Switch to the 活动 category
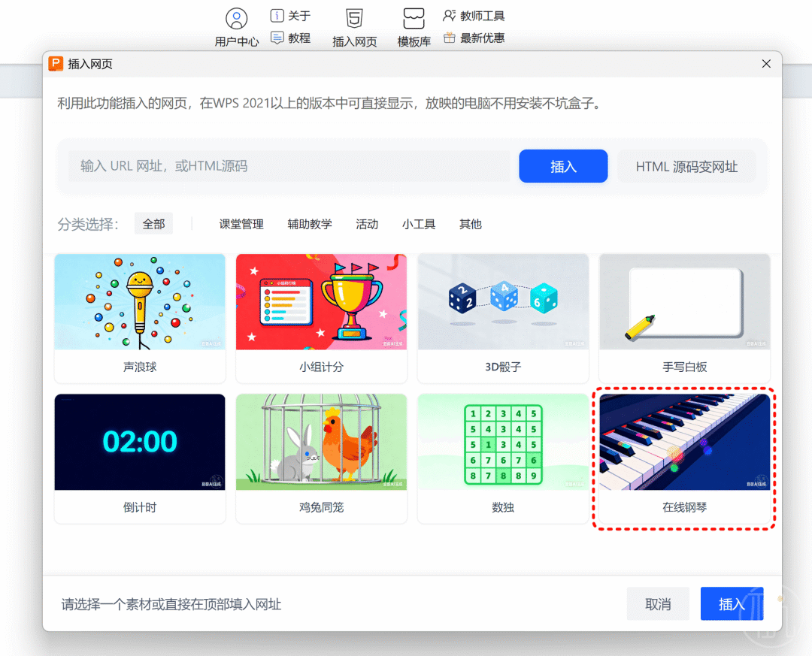The width and height of the screenshot is (812, 656). [x=367, y=224]
